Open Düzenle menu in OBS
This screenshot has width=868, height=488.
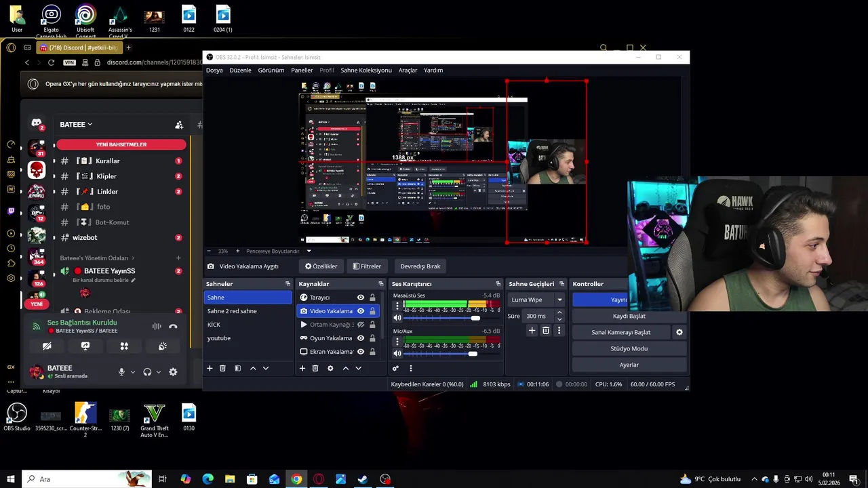[x=240, y=70]
